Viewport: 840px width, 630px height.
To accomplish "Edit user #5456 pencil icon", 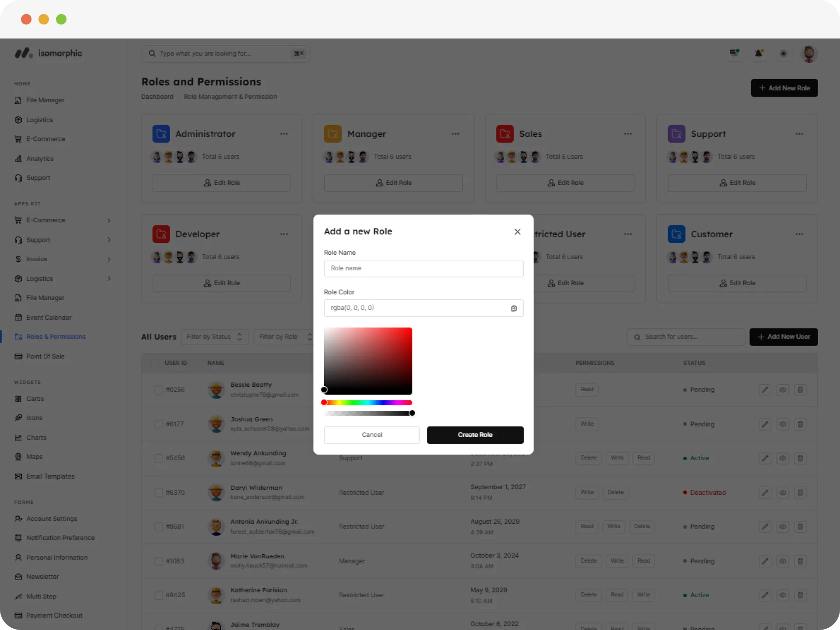I will coord(765,458).
